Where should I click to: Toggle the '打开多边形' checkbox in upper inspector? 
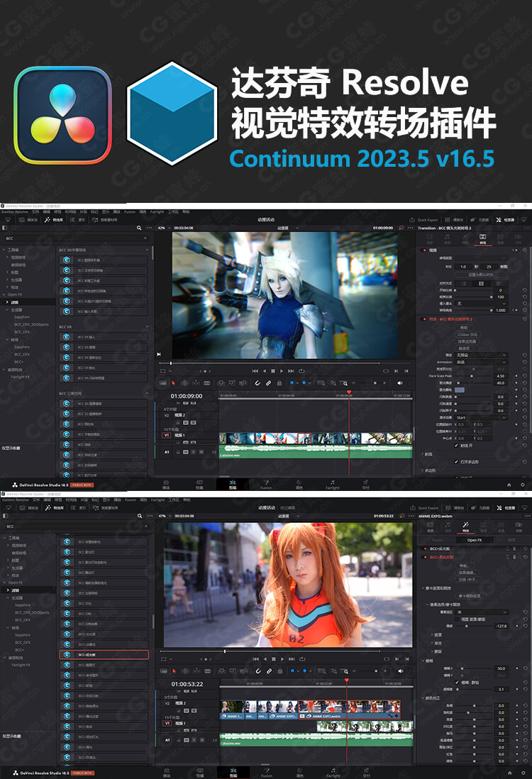pos(457,462)
